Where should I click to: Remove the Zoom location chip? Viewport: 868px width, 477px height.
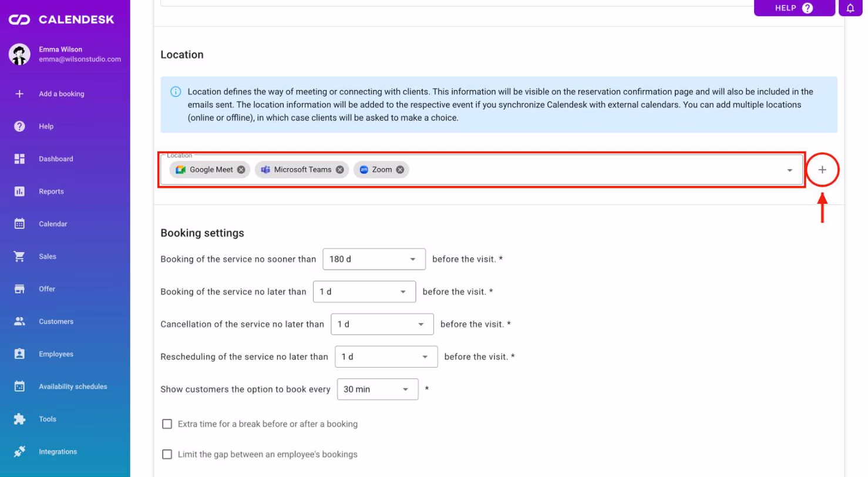click(x=400, y=170)
